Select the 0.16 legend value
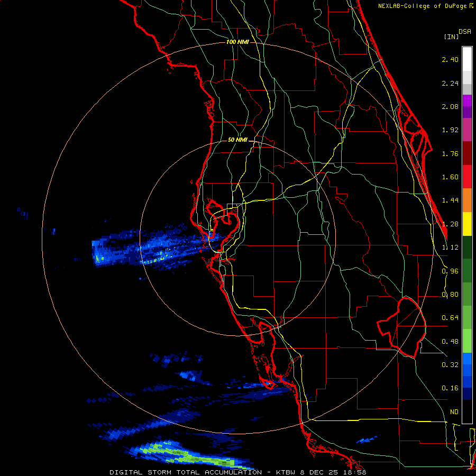 450,388
